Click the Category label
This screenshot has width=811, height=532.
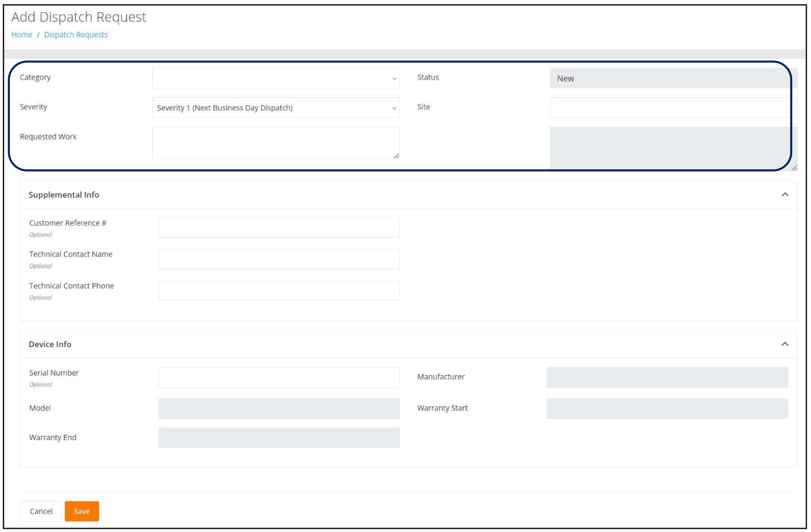click(x=35, y=77)
